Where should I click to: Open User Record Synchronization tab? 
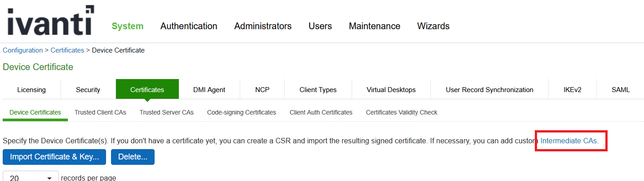pyautogui.click(x=489, y=89)
